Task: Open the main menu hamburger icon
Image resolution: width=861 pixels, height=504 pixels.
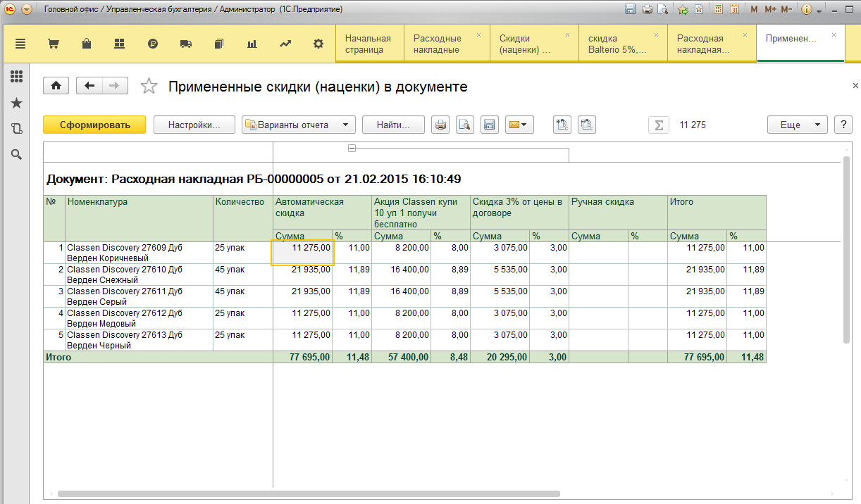Action: point(20,44)
